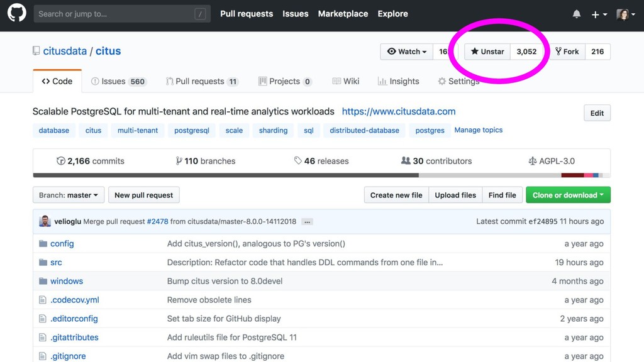Switch to the Issues tab
Screen dimensions: 644x362
tap(118, 81)
